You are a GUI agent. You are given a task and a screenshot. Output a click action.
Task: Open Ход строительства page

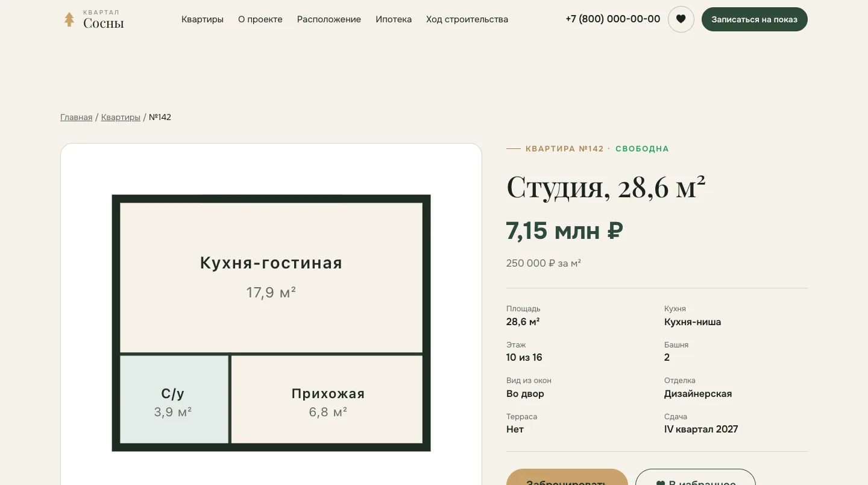pyautogui.click(x=467, y=19)
